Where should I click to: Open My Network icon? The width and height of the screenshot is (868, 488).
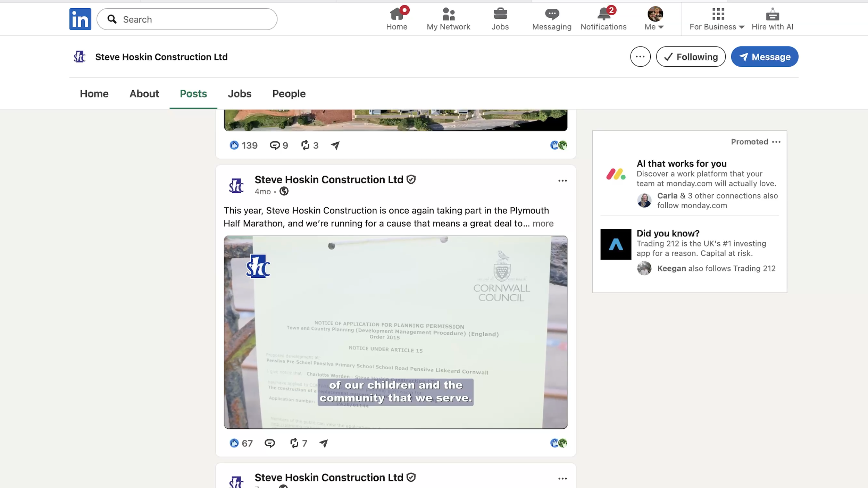pos(448,19)
